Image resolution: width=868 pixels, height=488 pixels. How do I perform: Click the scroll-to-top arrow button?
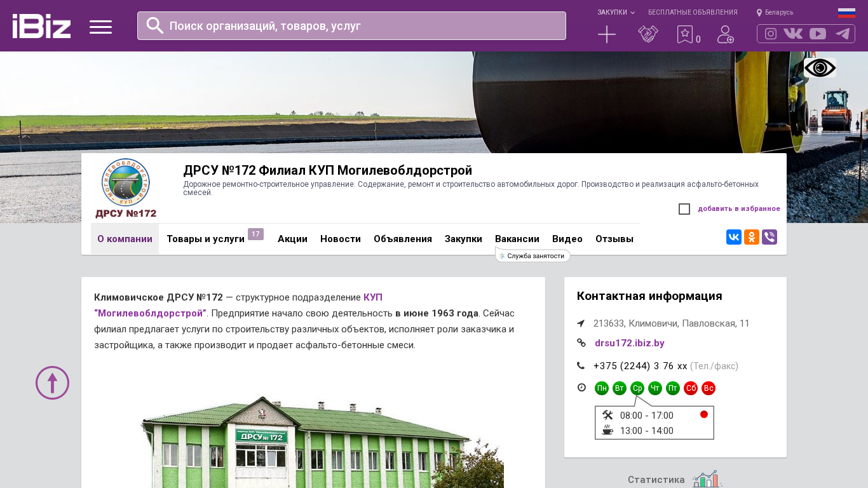pos(52,383)
